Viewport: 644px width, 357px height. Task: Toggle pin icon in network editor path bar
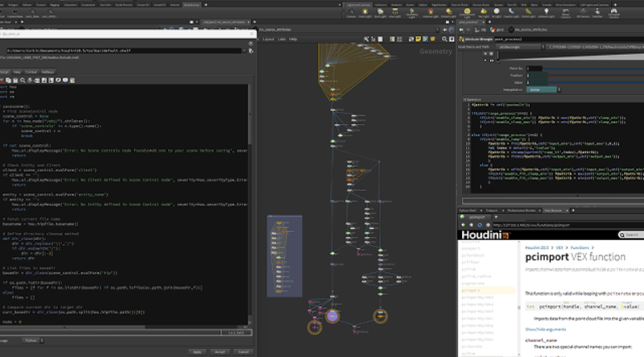445,30
